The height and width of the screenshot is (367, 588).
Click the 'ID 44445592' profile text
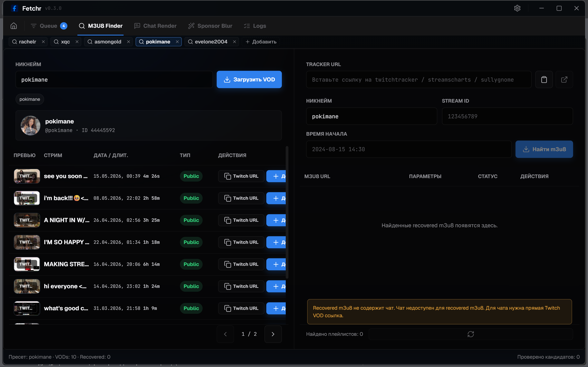point(98,130)
